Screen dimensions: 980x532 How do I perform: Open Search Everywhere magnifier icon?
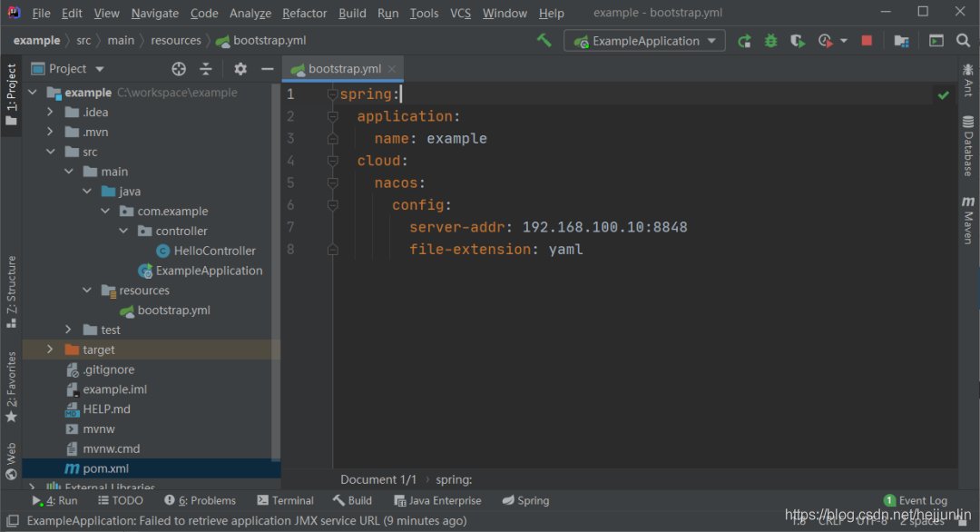(963, 41)
